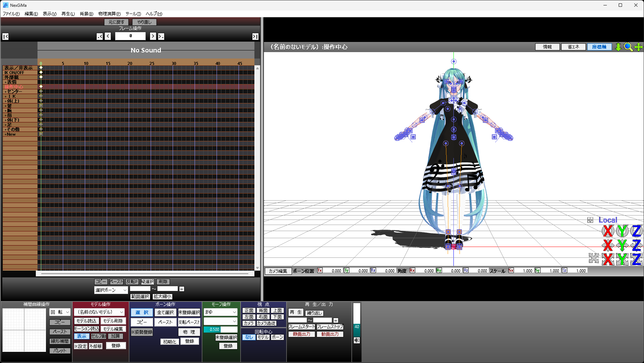Toggle 省エネ power saving mode
This screenshot has width=644, height=363.
click(x=573, y=47)
